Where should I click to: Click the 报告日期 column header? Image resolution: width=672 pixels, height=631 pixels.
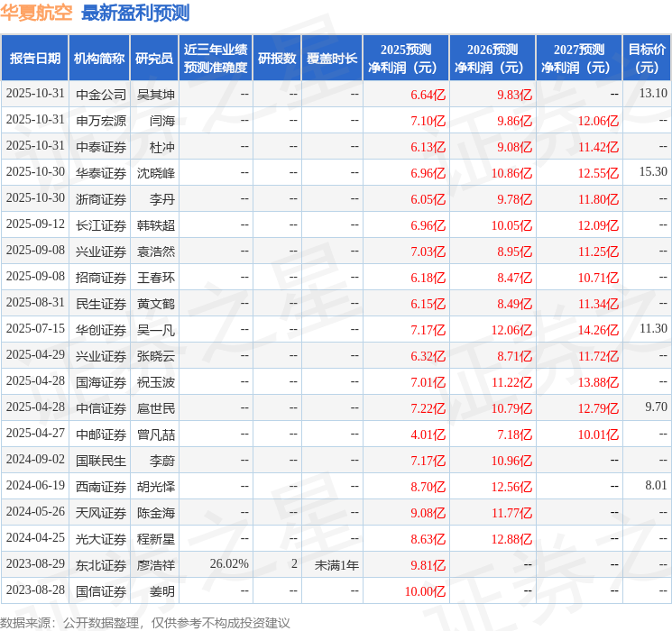click(35, 58)
